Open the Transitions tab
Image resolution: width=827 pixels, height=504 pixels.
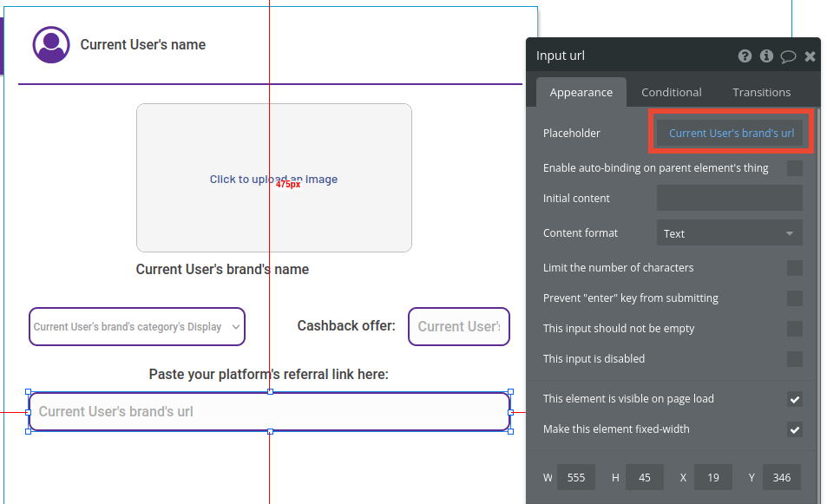(x=761, y=92)
